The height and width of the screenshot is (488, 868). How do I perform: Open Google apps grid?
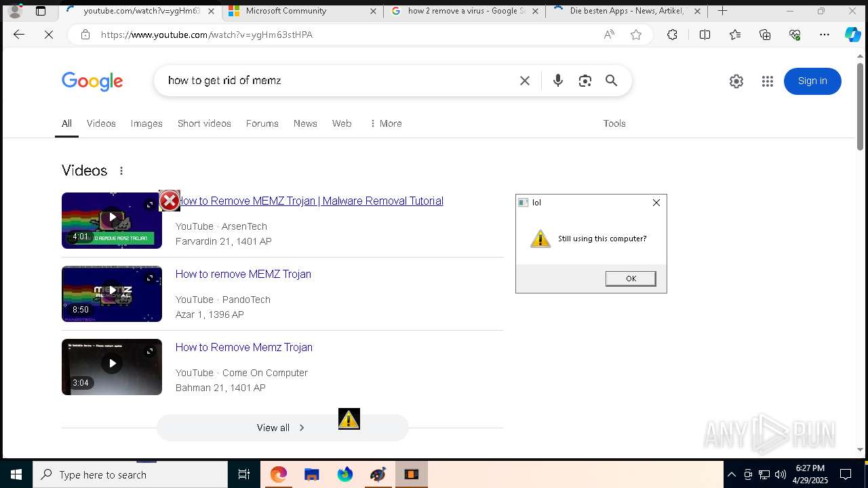768,81
